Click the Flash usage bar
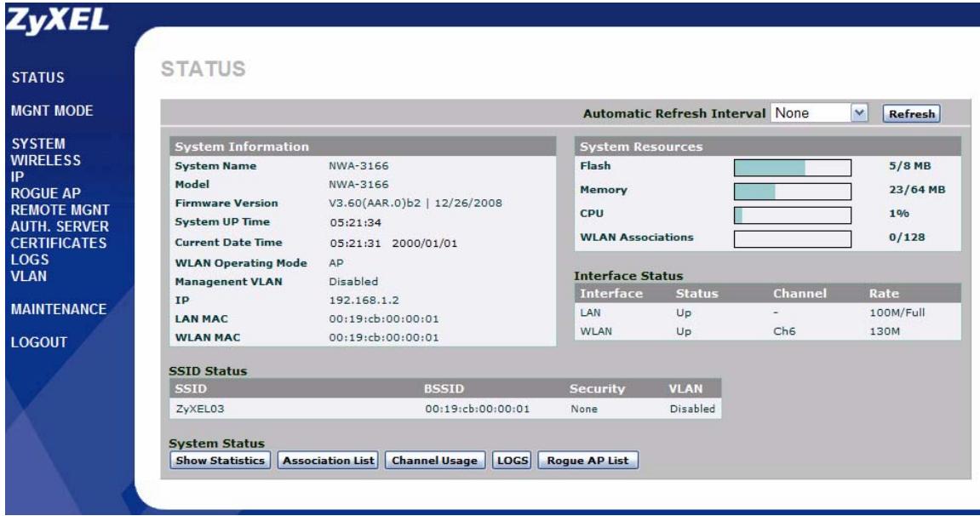Image resolution: width=980 pixels, height=516 pixels. (793, 168)
